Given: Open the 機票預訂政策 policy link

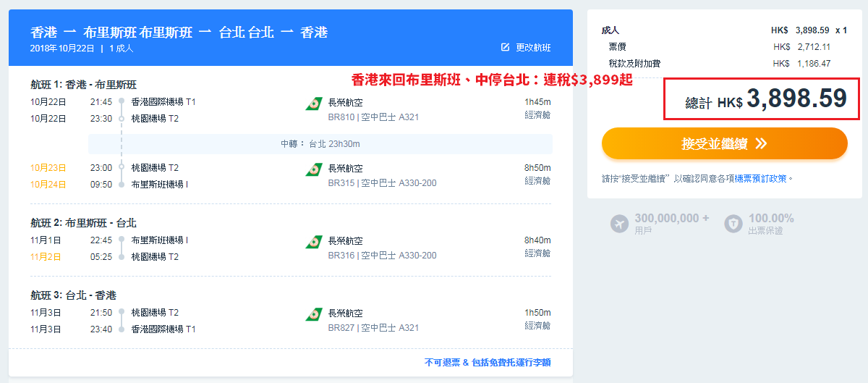Looking at the screenshot, I should pyautogui.click(x=761, y=177).
